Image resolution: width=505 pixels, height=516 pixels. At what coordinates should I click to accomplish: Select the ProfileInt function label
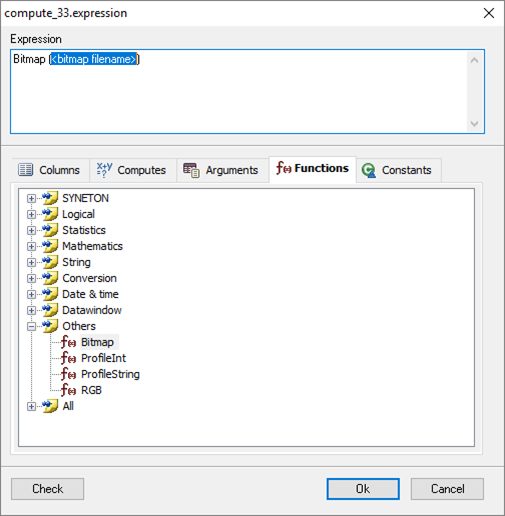pos(103,358)
